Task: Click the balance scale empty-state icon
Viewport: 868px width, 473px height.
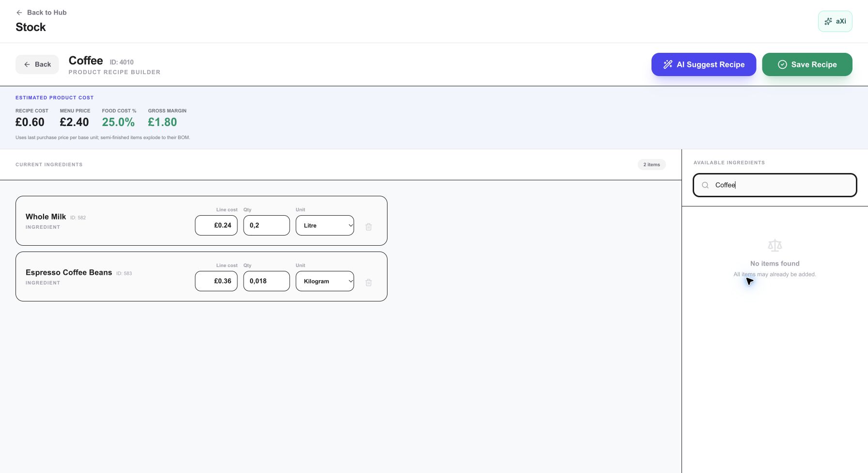Action: (x=775, y=246)
